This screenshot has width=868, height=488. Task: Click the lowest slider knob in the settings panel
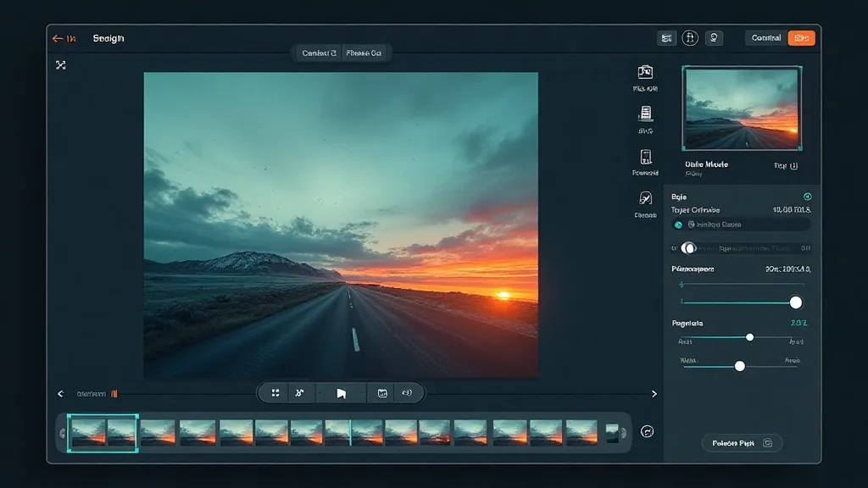[x=739, y=366]
